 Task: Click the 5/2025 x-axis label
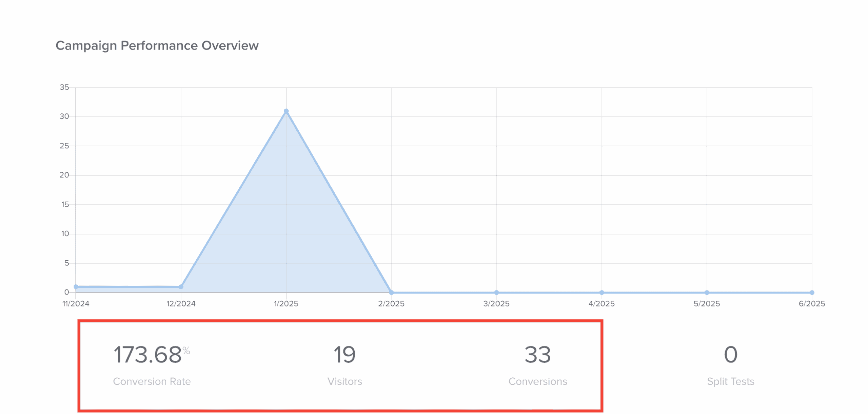click(707, 304)
